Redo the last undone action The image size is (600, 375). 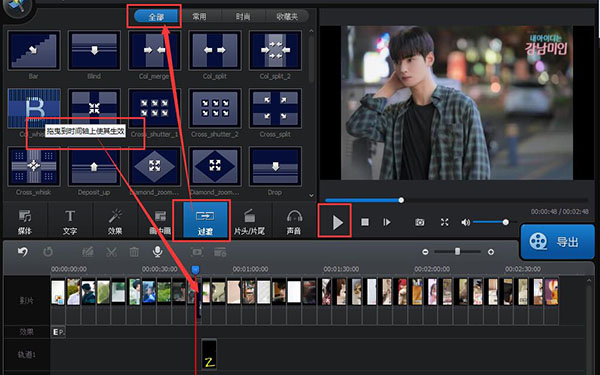[48, 251]
